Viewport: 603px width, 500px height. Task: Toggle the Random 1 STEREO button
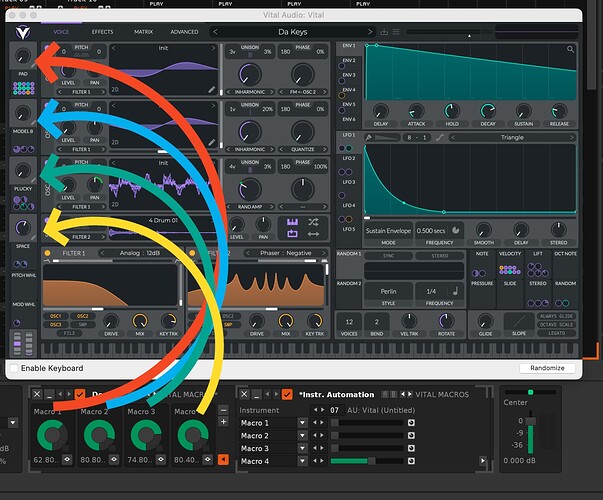tap(440, 256)
